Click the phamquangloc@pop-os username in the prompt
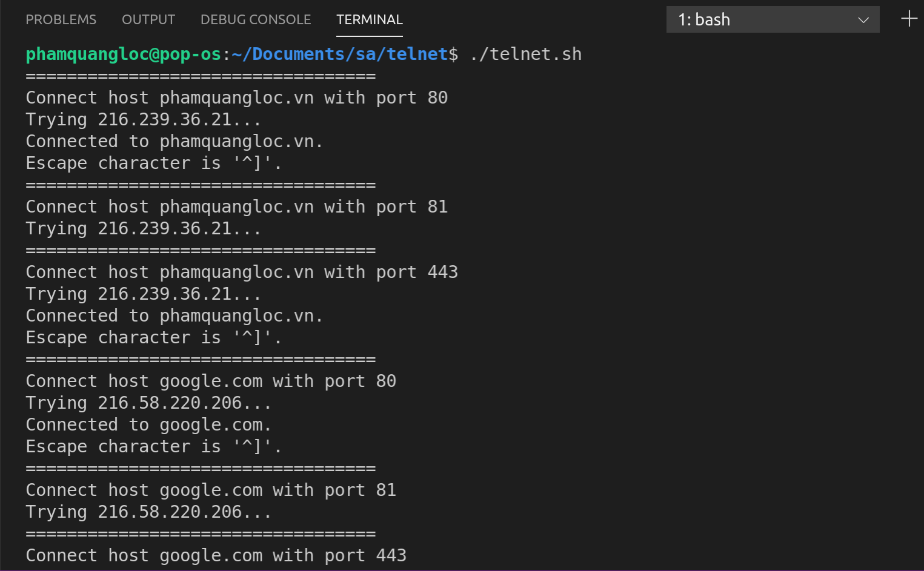Screen dimensions: 924x571 point(122,54)
